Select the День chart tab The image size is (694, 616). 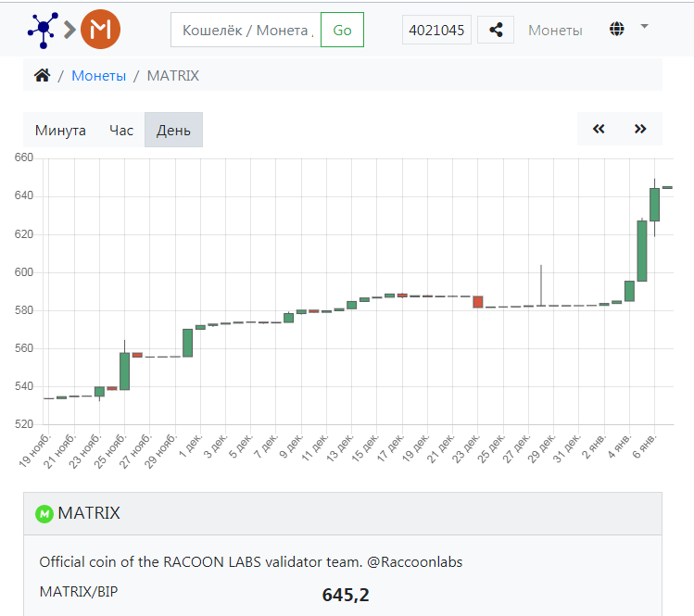173,130
